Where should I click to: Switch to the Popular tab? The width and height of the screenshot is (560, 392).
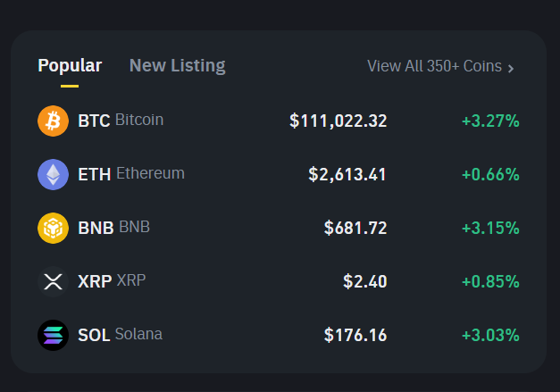(x=70, y=65)
